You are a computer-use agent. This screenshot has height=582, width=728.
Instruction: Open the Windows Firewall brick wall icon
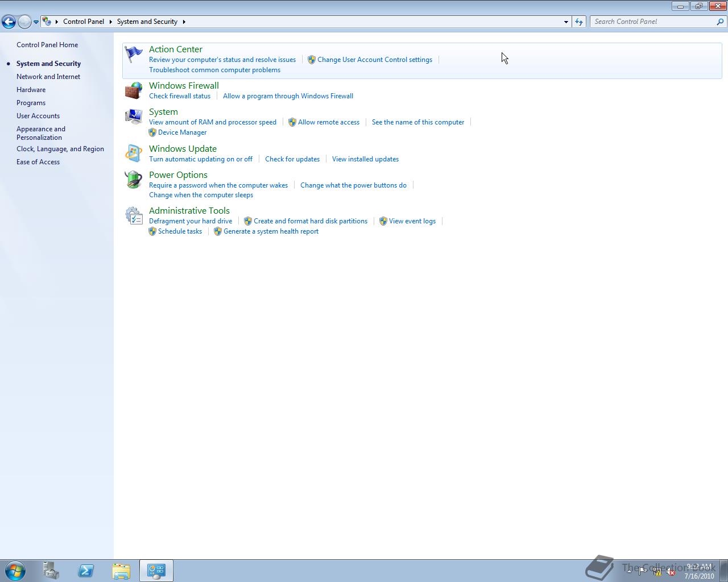point(134,90)
